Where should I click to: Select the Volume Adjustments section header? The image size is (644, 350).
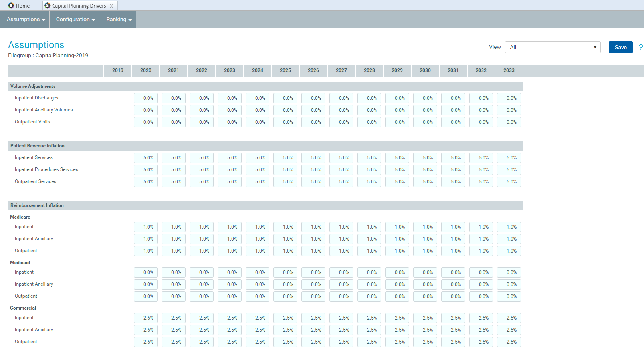coord(33,86)
